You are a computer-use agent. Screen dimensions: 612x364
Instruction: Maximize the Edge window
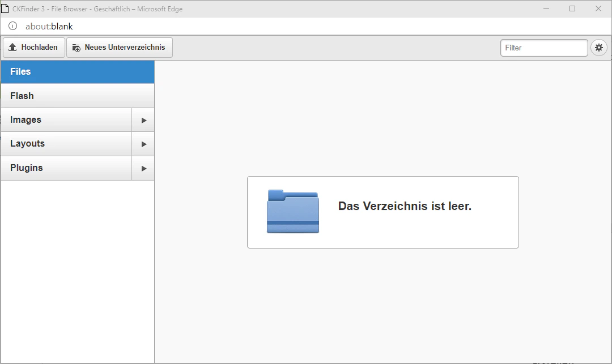tap(572, 8)
